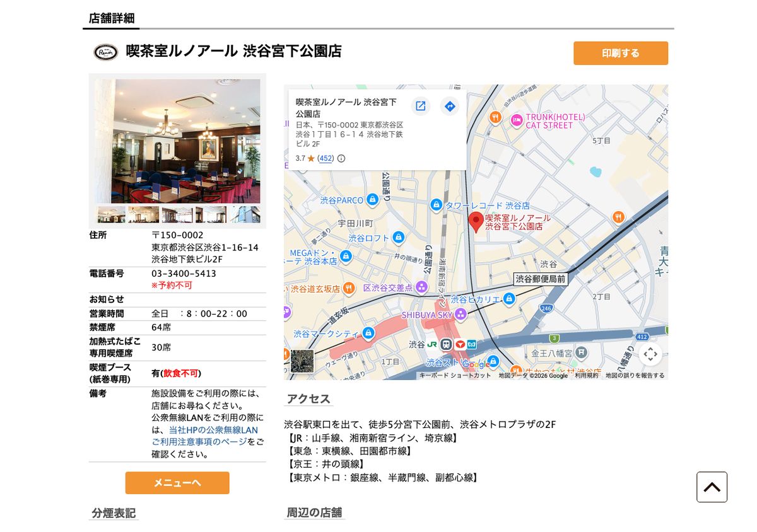Select the second interior thumbnail
This screenshot has height=532, width=757.
tap(144, 214)
